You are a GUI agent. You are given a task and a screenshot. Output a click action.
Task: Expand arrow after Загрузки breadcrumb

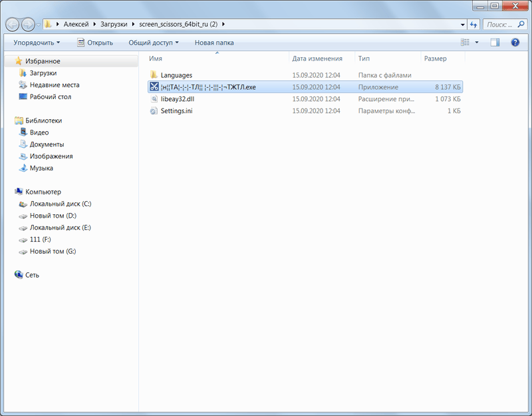pos(134,24)
